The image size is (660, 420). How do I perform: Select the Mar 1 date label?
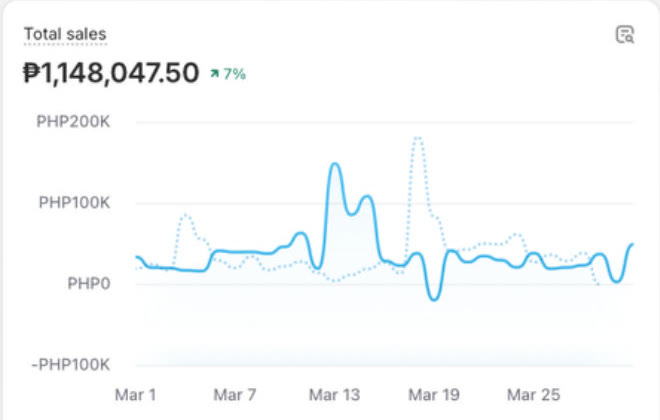(x=136, y=395)
